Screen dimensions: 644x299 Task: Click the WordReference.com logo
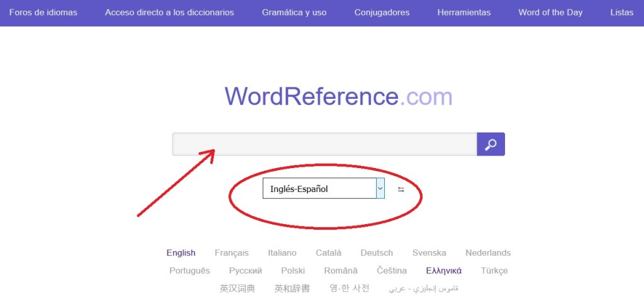(x=338, y=97)
